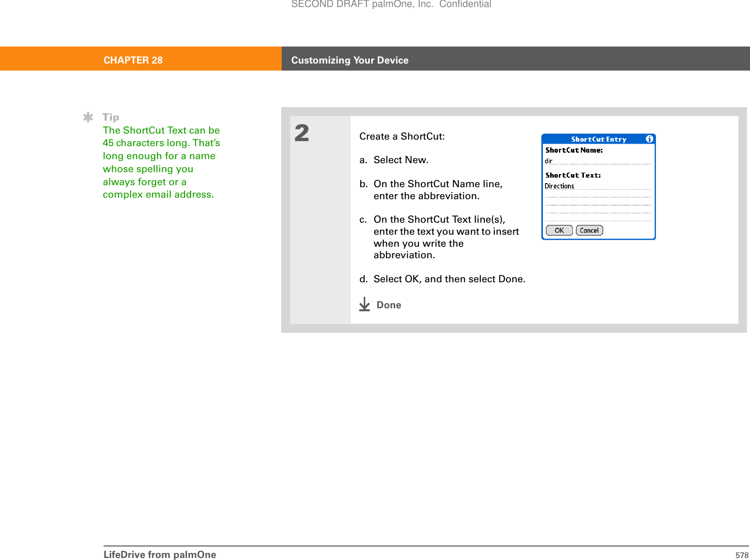Click the text 'Select New.'
The height and width of the screenshot is (560, 750).
(401, 160)
